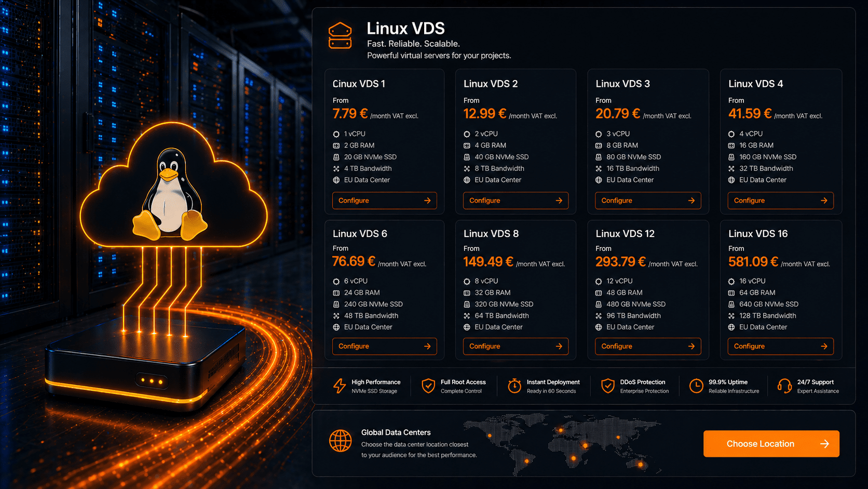Viewport: 868px width, 489px height.
Task: Click the 48 TB Bandwidth network icon
Action: (336, 315)
